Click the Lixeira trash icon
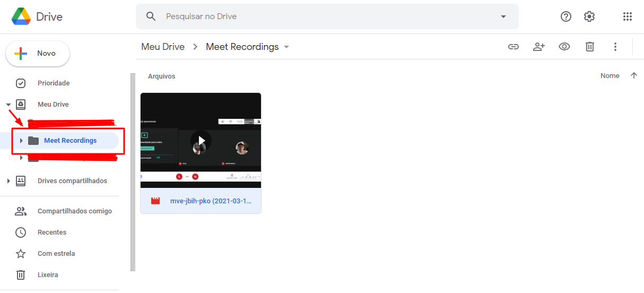 pyautogui.click(x=21, y=275)
